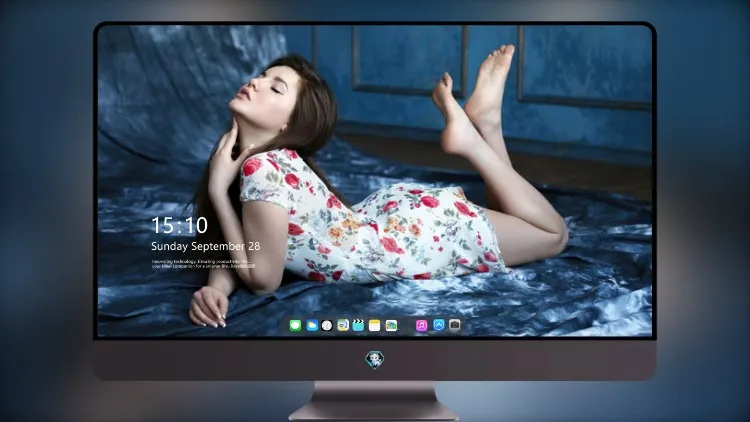Viewport: 750px width, 422px height.
Task: Launch the Weather app from the dock
Action: coord(311,326)
